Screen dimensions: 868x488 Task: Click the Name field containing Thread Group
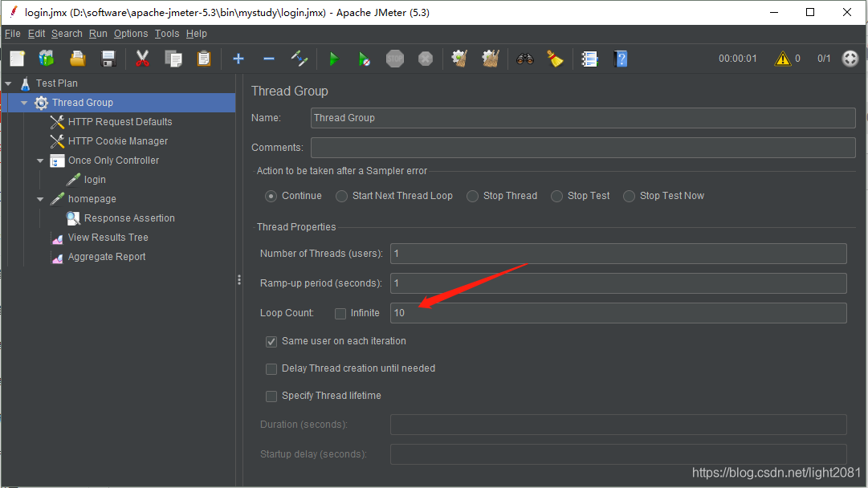pos(583,118)
